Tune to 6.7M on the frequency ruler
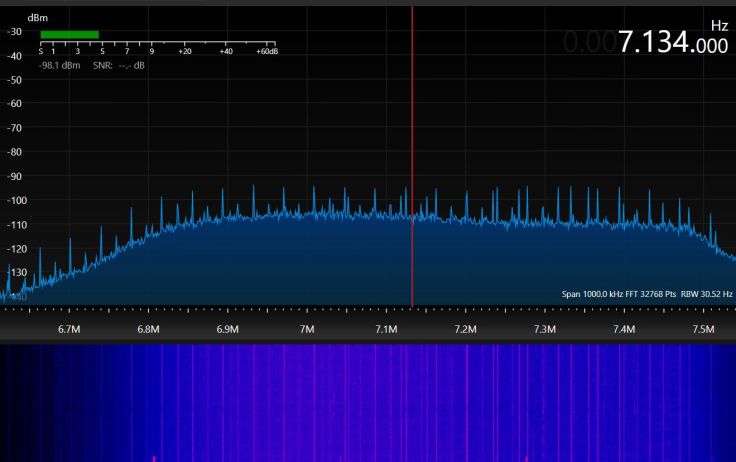The image size is (736, 462). 69,329
